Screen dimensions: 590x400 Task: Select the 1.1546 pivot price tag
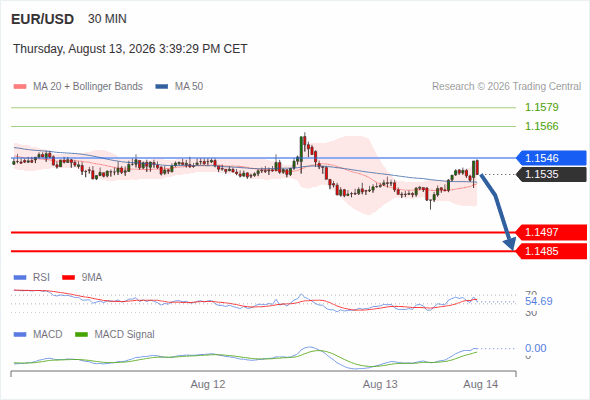tap(551, 158)
